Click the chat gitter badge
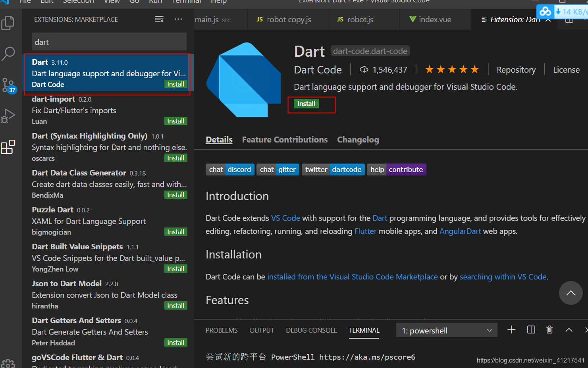 [278, 170]
